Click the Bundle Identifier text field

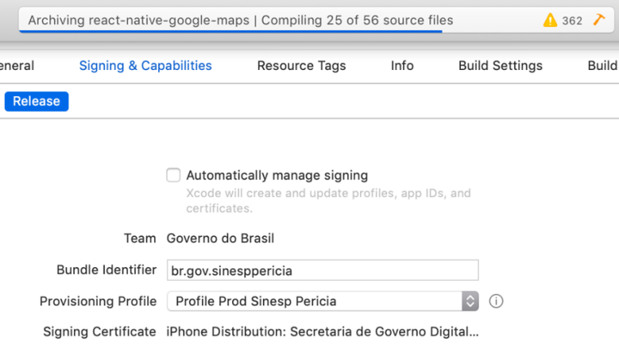(x=323, y=270)
